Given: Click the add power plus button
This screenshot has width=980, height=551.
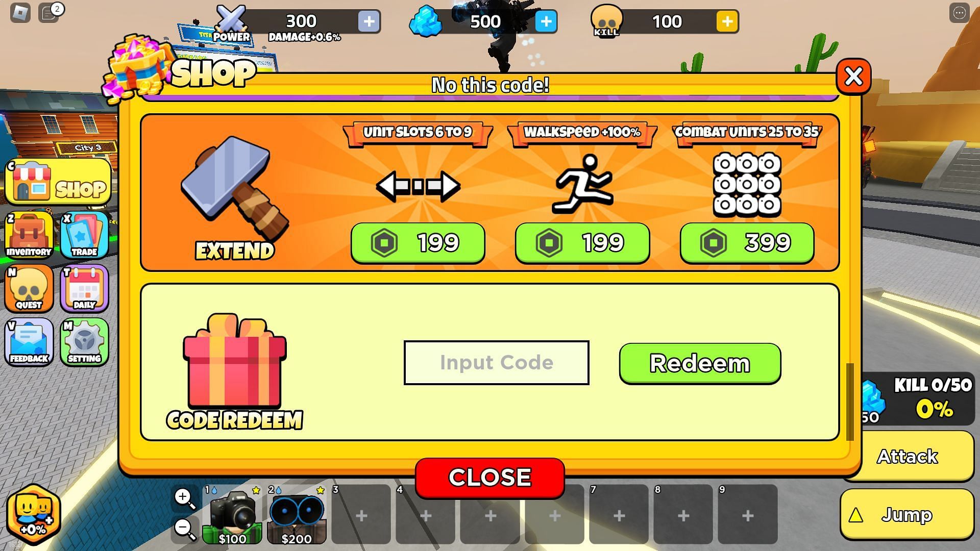Looking at the screenshot, I should (369, 21).
